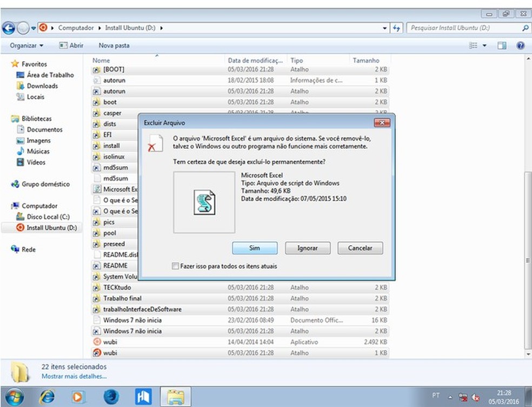The height and width of the screenshot is (407, 532).
Task: Click the muted volume tray icon
Action: point(476,397)
